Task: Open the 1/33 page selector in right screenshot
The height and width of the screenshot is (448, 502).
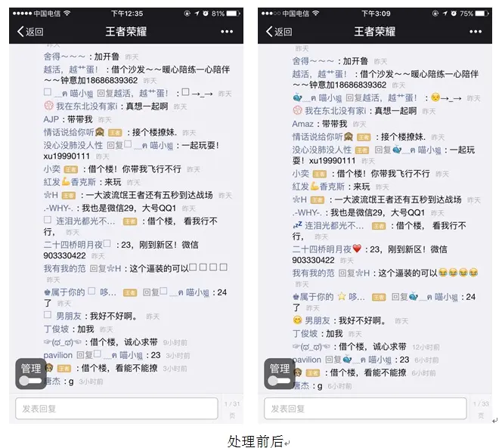Action: coord(481,409)
